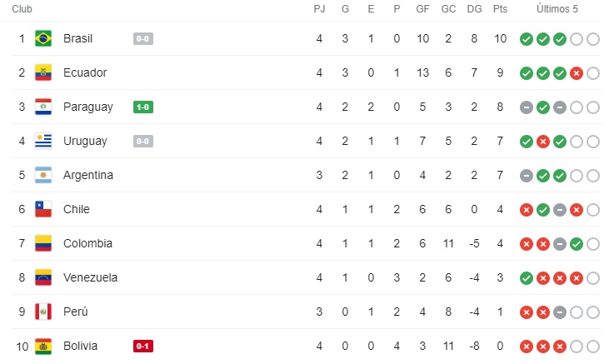Open Brasil's gray 0-0 score badge
Image resolution: width=609 pixels, height=364 pixels.
coord(143,38)
